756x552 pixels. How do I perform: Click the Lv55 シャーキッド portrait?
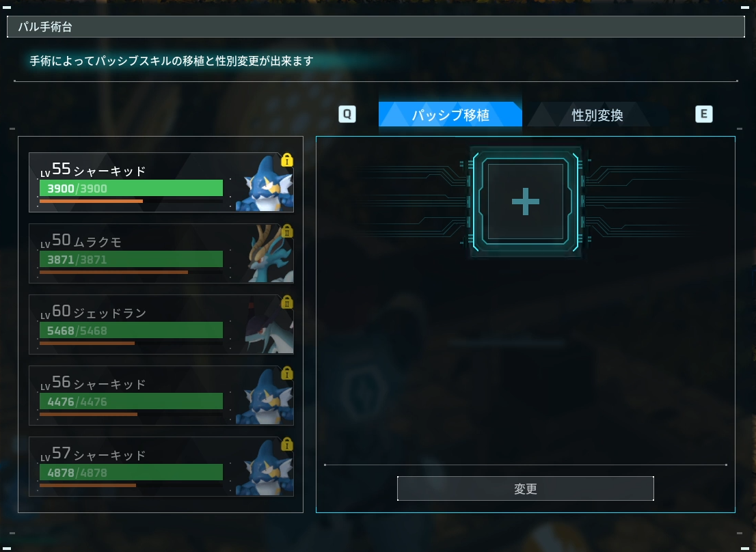click(265, 184)
